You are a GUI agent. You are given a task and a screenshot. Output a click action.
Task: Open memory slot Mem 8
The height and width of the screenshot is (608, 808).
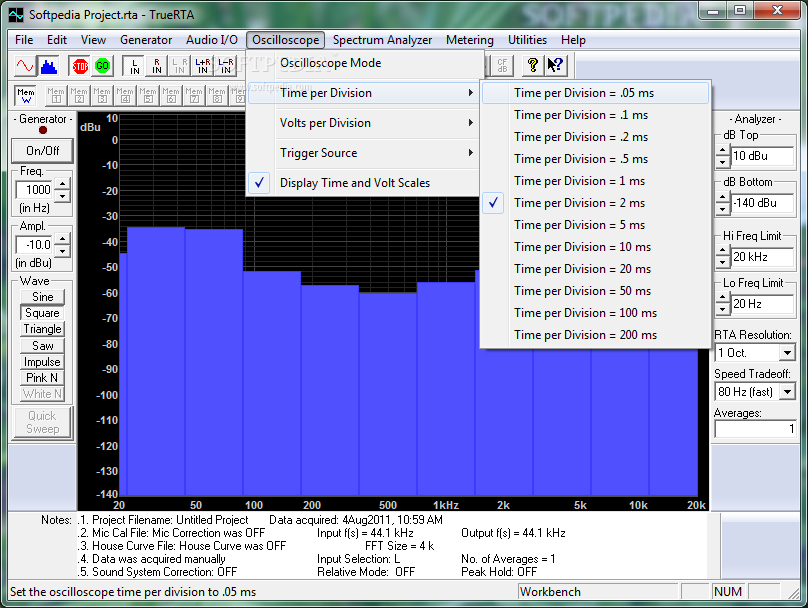tap(217, 95)
